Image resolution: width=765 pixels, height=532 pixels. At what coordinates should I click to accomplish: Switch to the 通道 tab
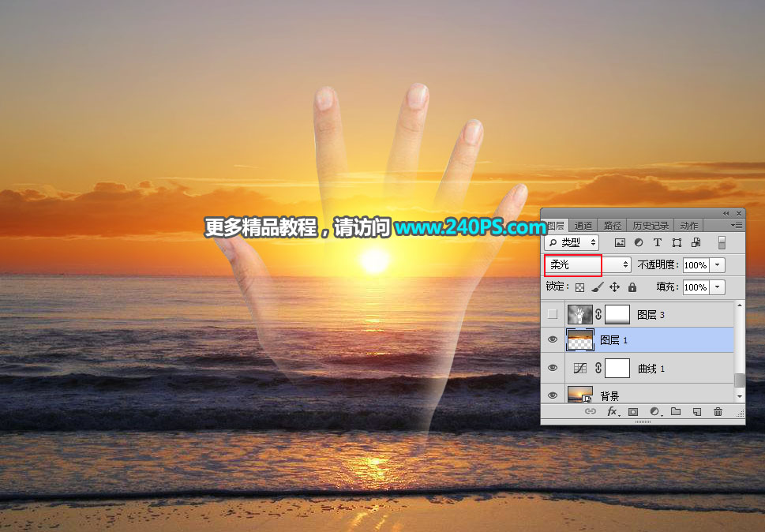point(583,224)
